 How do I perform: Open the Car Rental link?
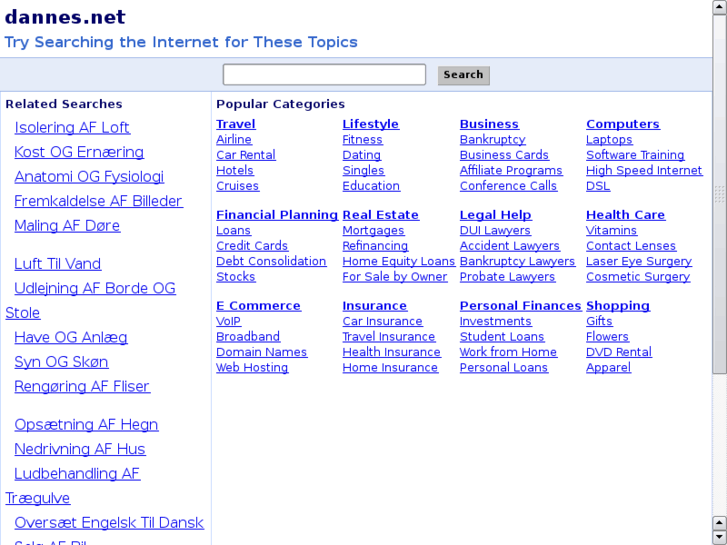click(246, 155)
